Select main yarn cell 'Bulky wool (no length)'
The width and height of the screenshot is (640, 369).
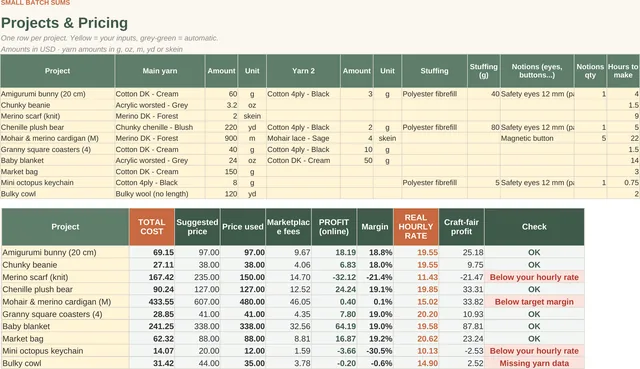pos(160,194)
